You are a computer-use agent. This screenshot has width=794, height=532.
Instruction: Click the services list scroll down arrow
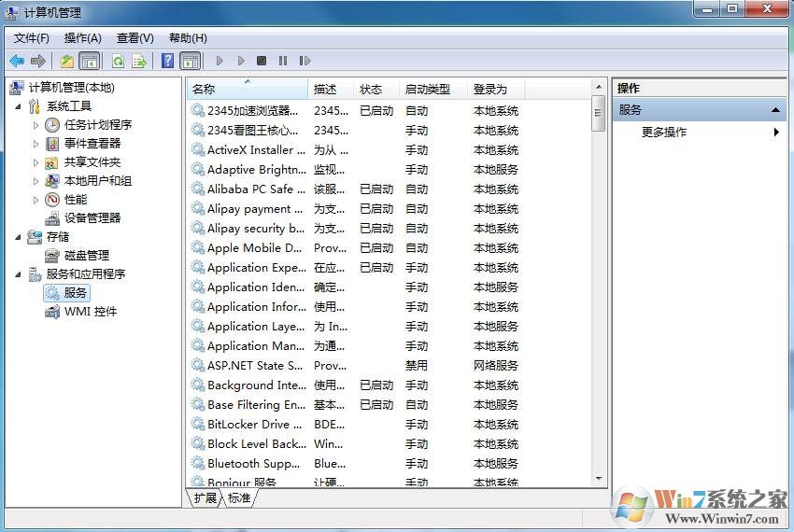point(599,479)
